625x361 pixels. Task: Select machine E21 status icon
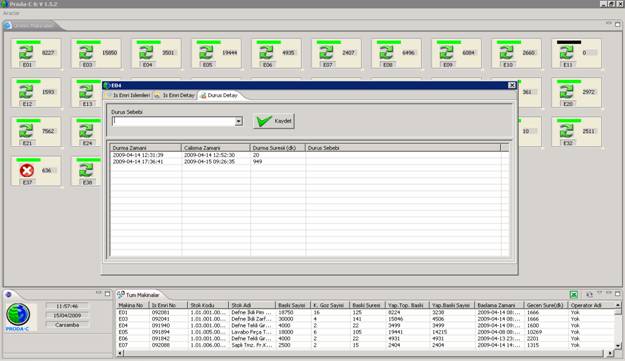click(x=26, y=131)
